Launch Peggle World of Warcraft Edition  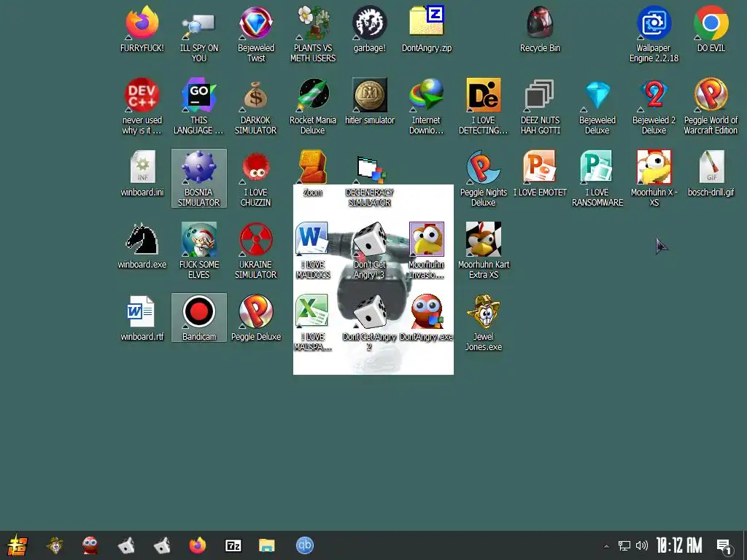tap(711, 106)
